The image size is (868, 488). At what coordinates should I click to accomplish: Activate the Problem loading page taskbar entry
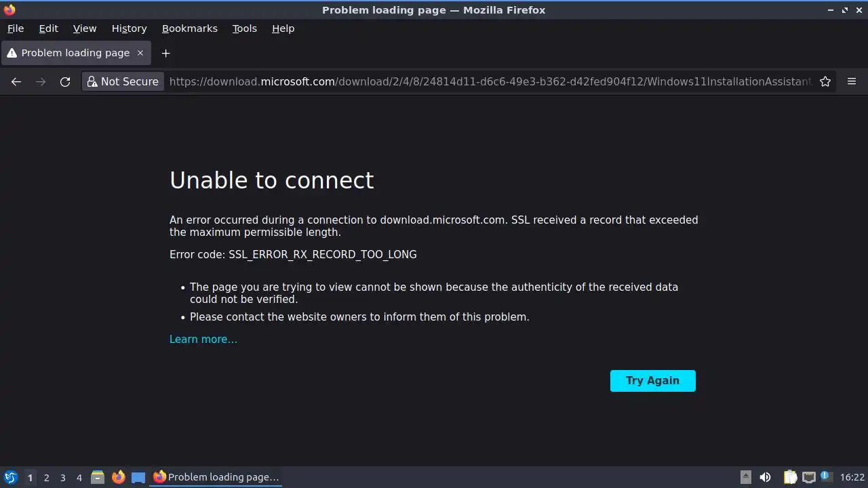[216, 477]
